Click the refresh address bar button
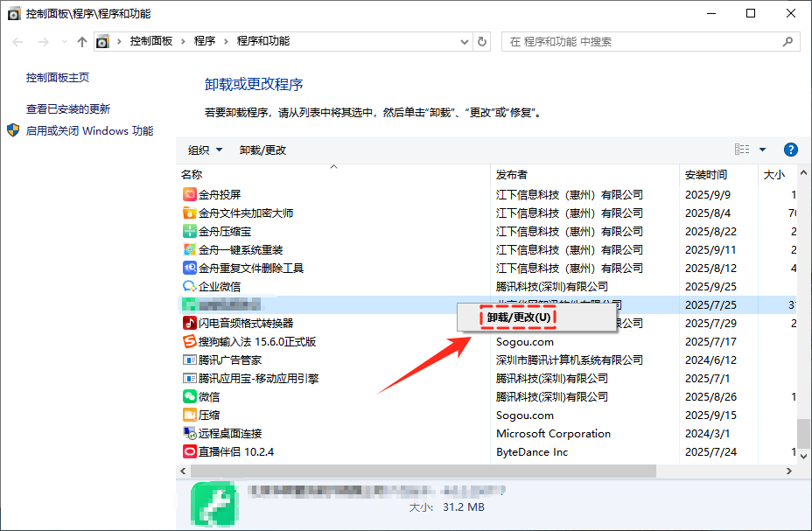The height and width of the screenshot is (531, 812). pos(482,41)
